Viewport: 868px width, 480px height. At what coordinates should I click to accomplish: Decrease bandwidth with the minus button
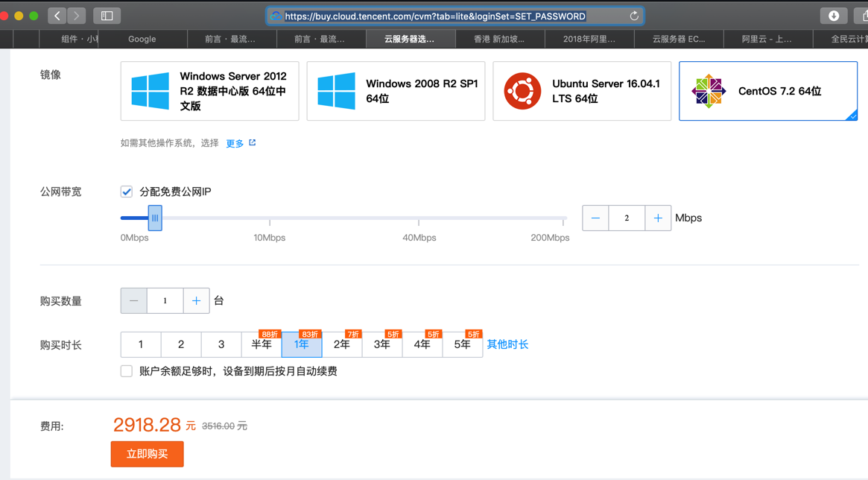(595, 218)
